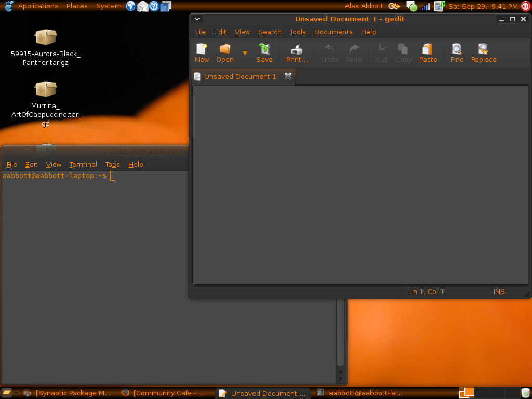This screenshot has width=532, height=399.
Task: Switch to Community Cafe Firefox taskbar entry
Action: point(164,393)
